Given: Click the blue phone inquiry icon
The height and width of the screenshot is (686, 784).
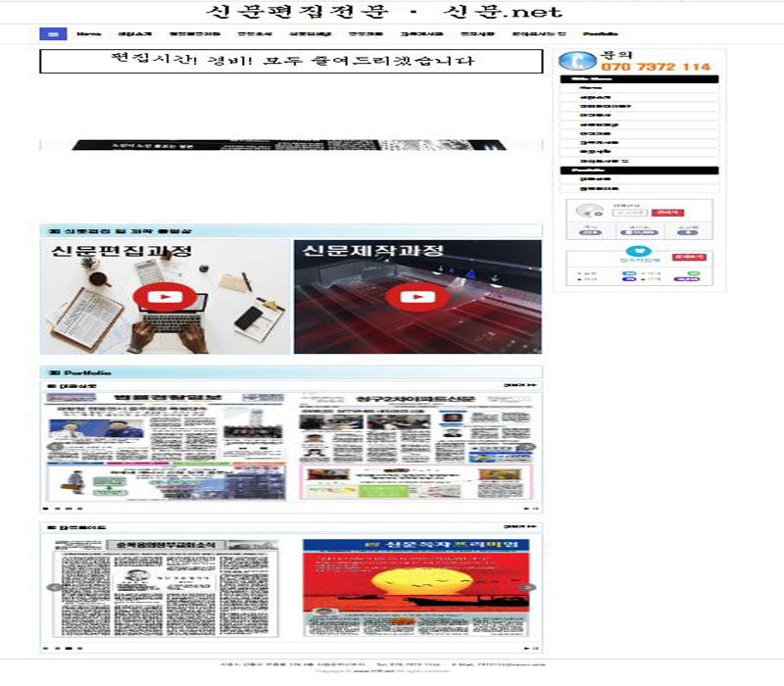Looking at the screenshot, I should tap(577, 61).
